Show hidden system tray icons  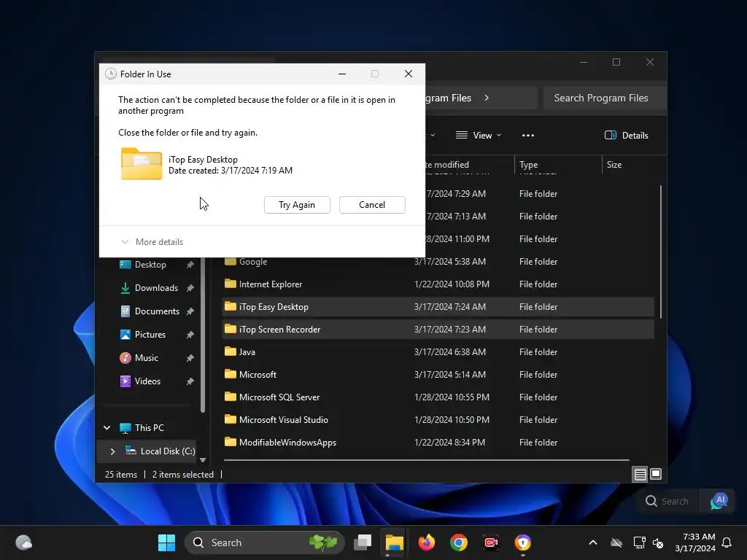click(x=593, y=542)
